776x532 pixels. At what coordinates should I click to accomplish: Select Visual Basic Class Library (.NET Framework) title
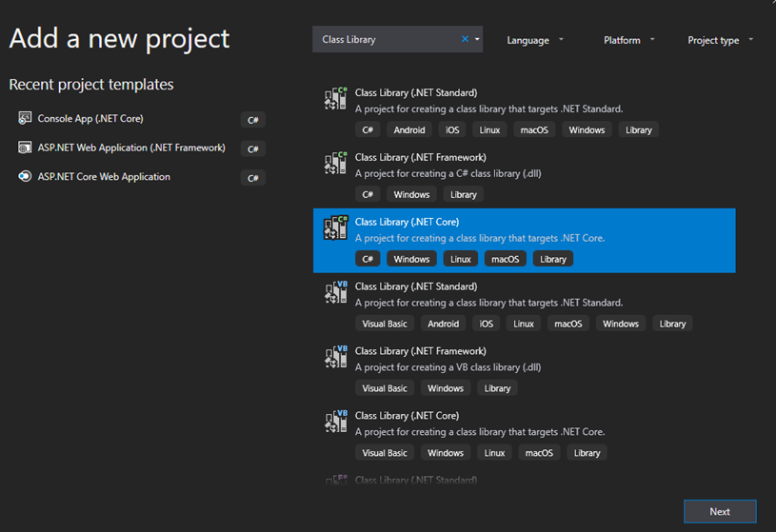[420, 351]
